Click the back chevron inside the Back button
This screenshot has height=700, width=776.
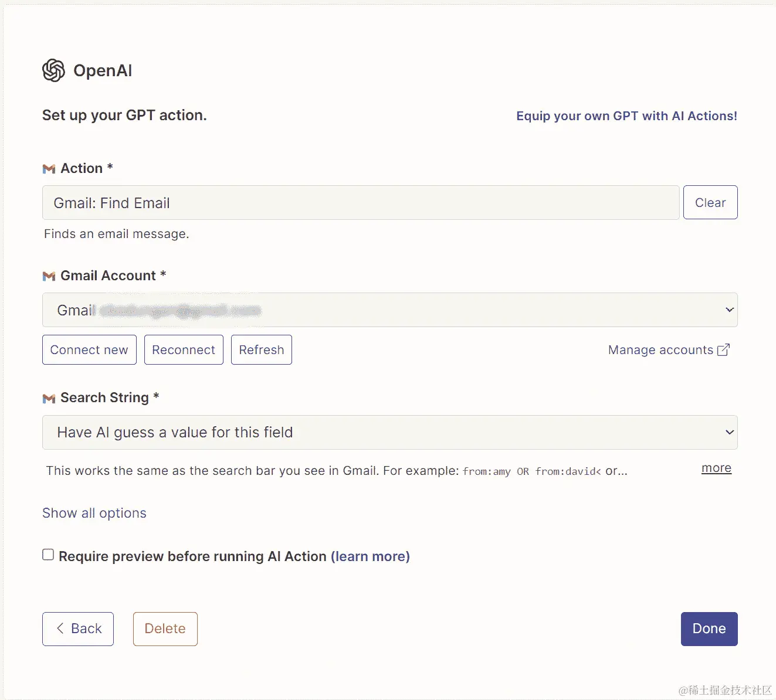coord(61,628)
